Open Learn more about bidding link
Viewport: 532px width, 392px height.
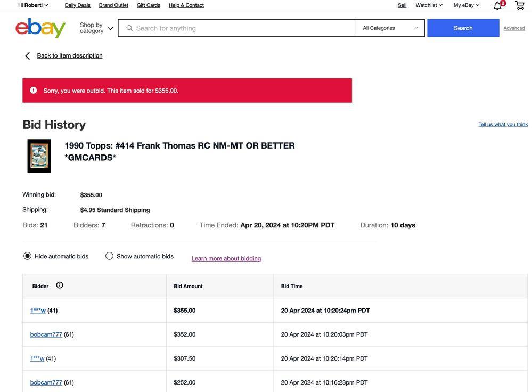(226, 259)
